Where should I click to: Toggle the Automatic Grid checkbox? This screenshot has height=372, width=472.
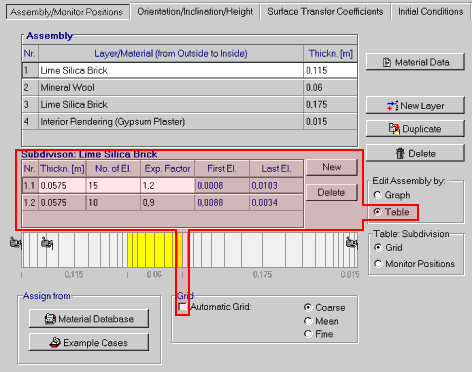182,307
